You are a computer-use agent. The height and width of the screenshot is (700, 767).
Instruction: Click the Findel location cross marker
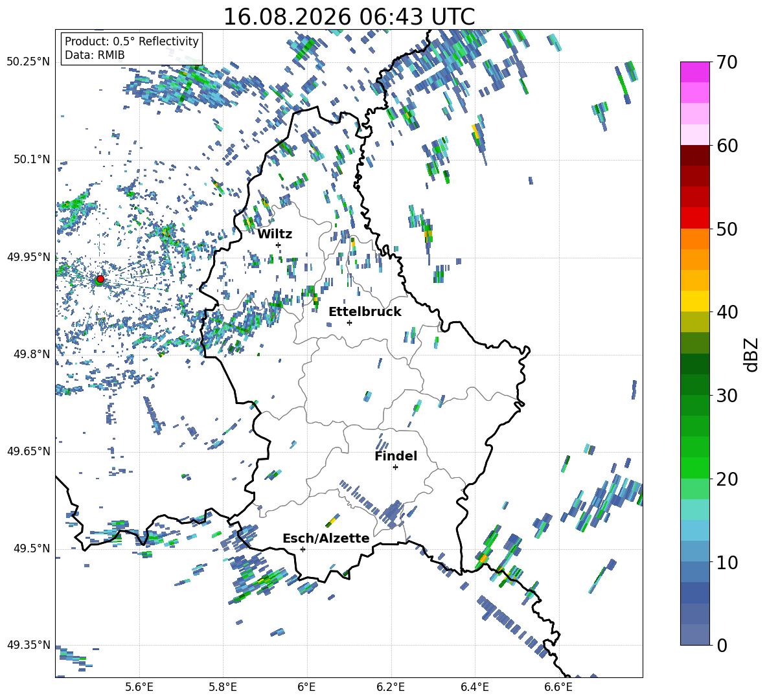coord(395,468)
